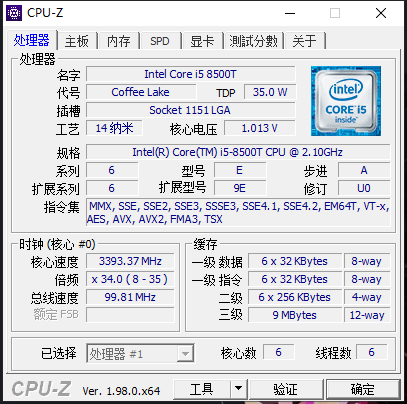Click the Intel Core i5 8500T name field
The height and width of the screenshot is (404, 407).
coord(191,74)
